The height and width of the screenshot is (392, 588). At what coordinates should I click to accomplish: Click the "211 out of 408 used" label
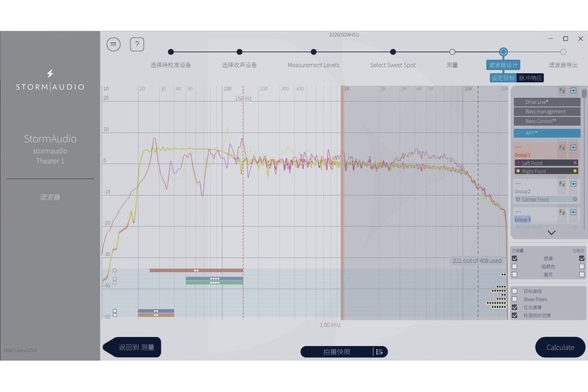[x=476, y=260]
